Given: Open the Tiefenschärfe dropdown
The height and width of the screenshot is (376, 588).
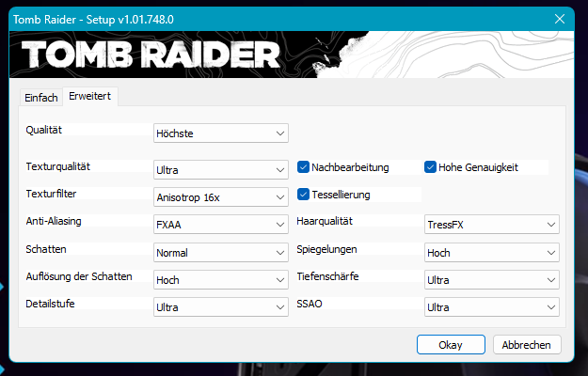Looking at the screenshot, I should 492,280.
